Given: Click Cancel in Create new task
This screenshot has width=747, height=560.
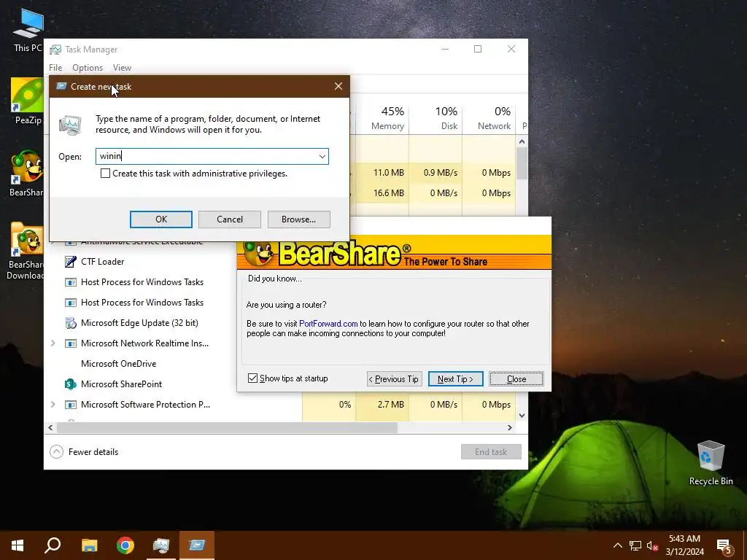Looking at the screenshot, I should click(230, 219).
